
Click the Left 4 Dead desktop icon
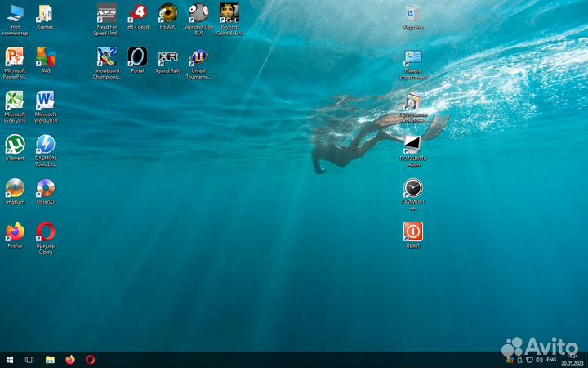[137, 13]
